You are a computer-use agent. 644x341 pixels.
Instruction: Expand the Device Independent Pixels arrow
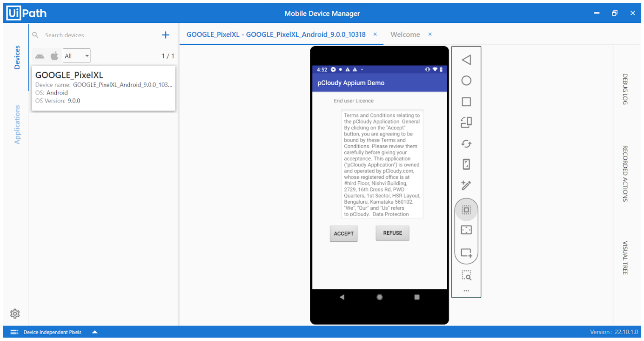(95, 332)
